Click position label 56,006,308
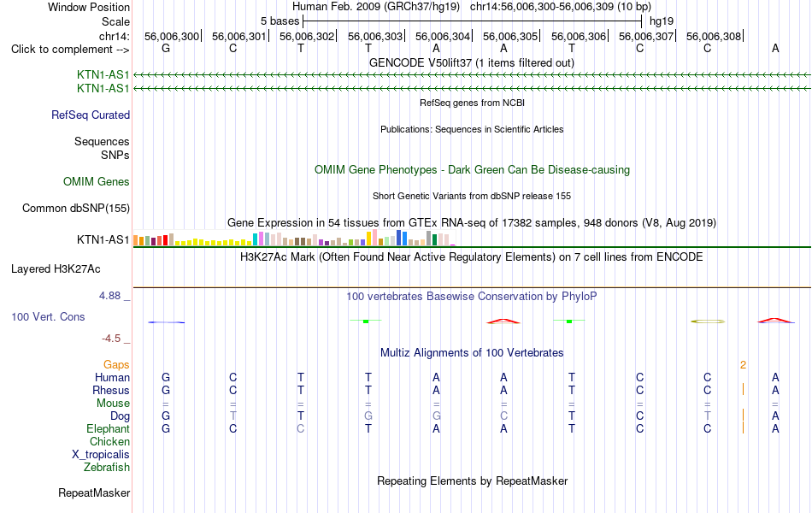 click(713, 36)
